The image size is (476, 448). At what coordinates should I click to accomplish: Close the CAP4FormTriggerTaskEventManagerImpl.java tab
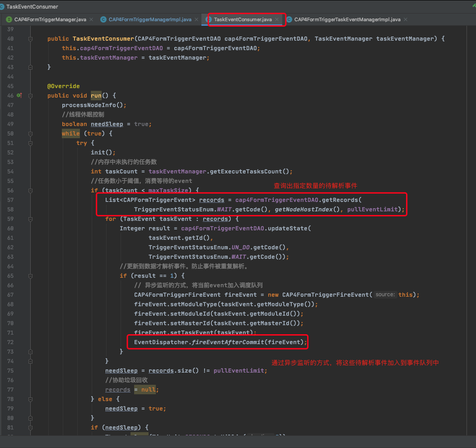click(x=405, y=19)
